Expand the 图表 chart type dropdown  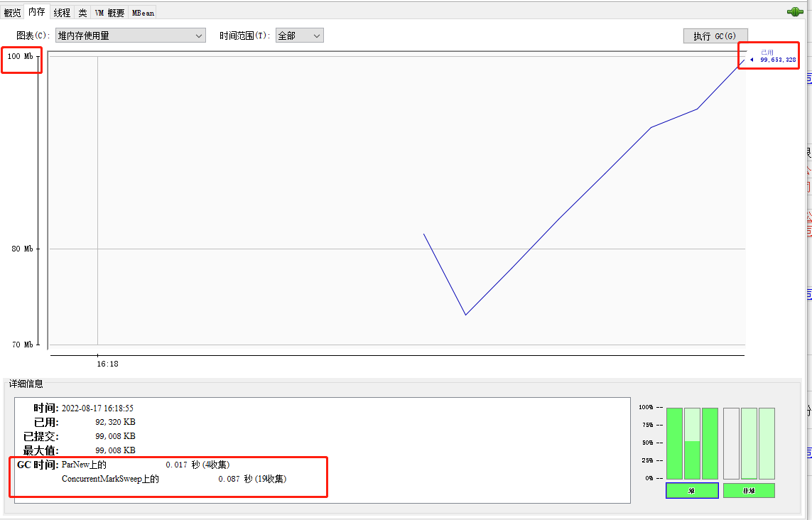(131, 36)
